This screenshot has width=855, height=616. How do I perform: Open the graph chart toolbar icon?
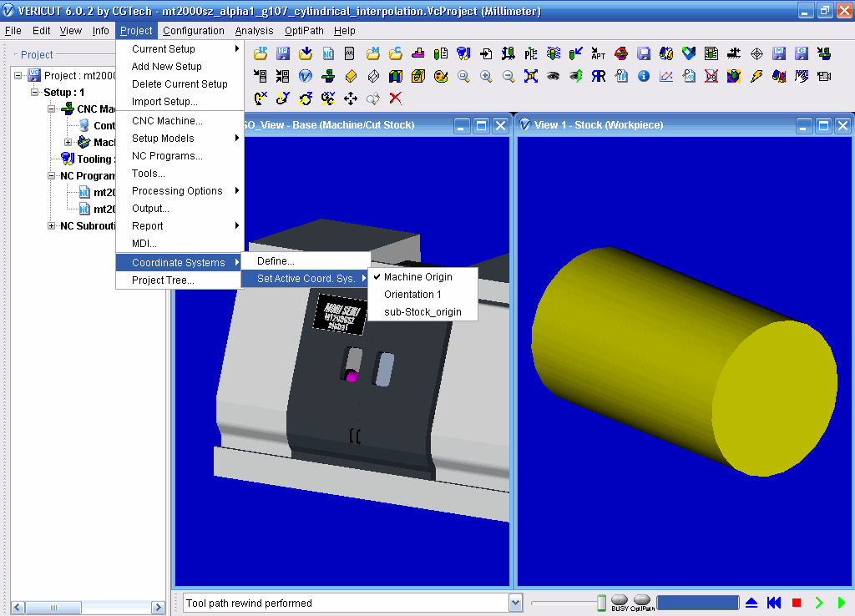coord(665,76)
